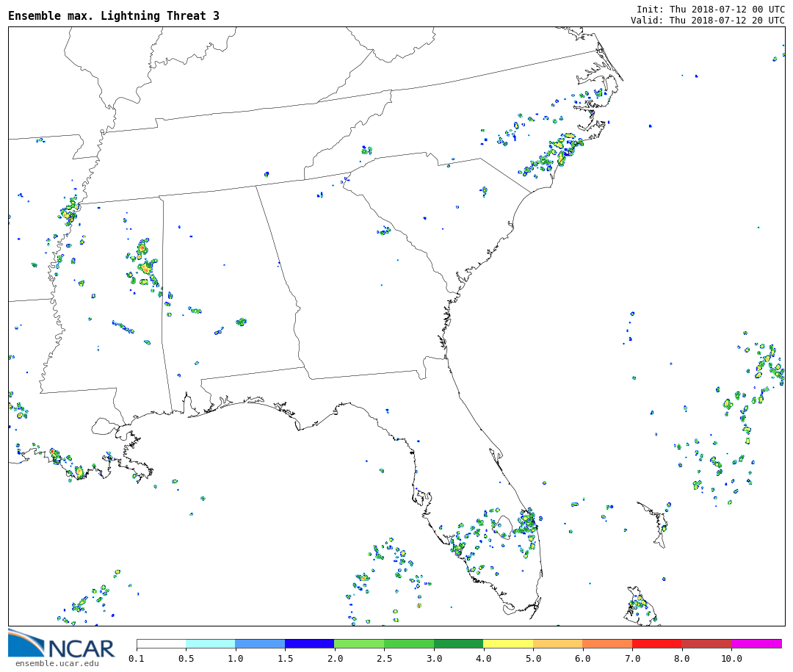793x672 pixels.
Task: Select the dark blue 1.5–2.0 swatch
Action: click(x=309, y=643)
